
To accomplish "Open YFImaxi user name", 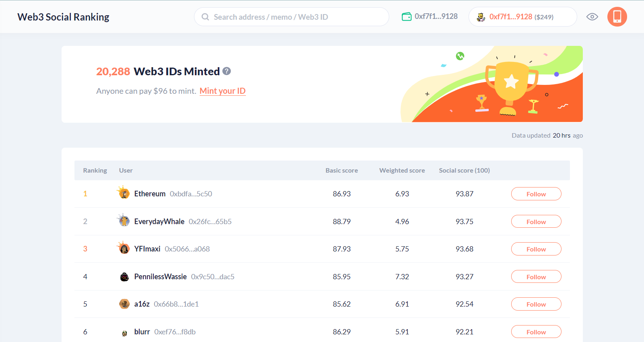I will pyautogui.click(x=147, y=249).
